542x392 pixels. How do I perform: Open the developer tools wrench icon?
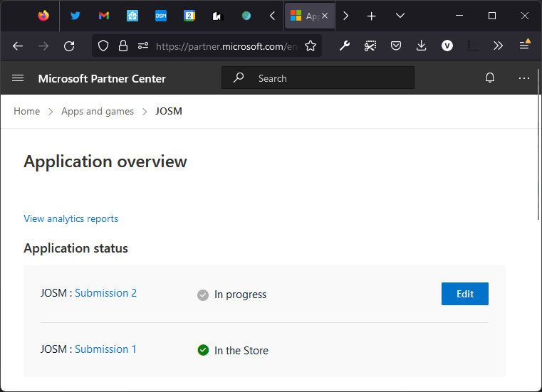point(345,46)
